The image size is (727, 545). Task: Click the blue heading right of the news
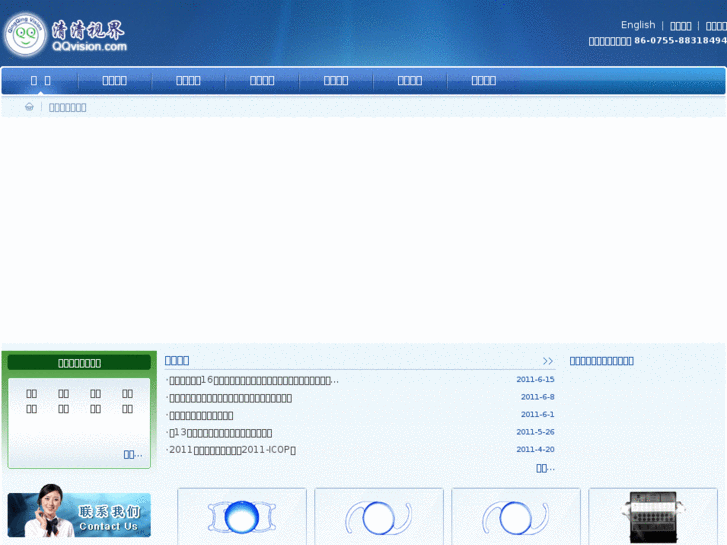tap(601, 361)
